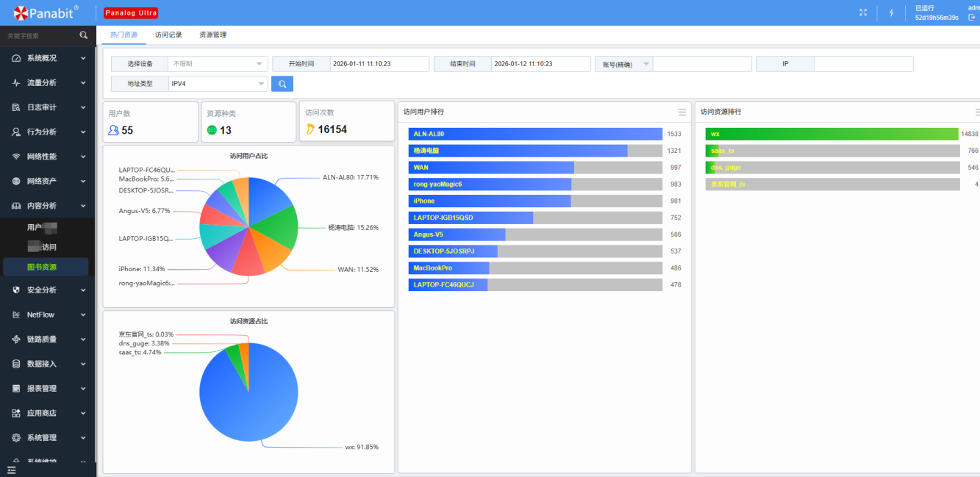The image size is (980, 477).
Task: Expand the 流量分析 sidebar menu
Action: [x=49, y=83]
